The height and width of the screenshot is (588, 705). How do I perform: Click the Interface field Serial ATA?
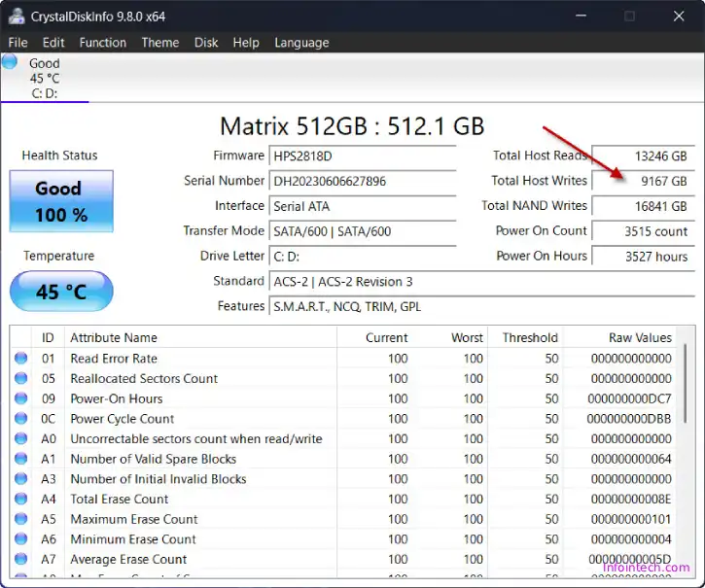[363, 206]
